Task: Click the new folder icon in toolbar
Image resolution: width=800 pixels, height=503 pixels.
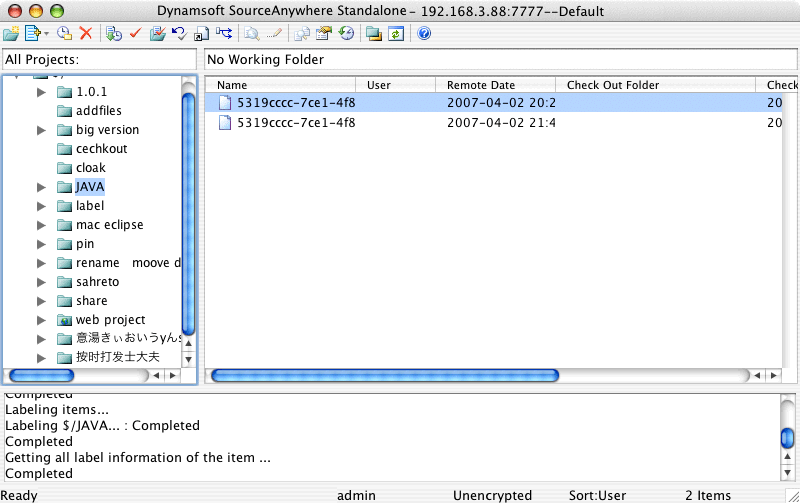Action: [10, 33]
